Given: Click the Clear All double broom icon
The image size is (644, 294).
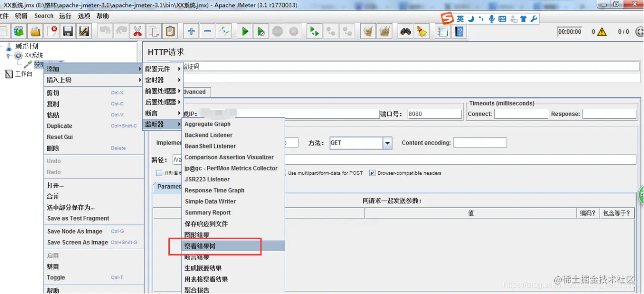Looking at the screenshot, I should pyautogui.click(x=385, y=31).
